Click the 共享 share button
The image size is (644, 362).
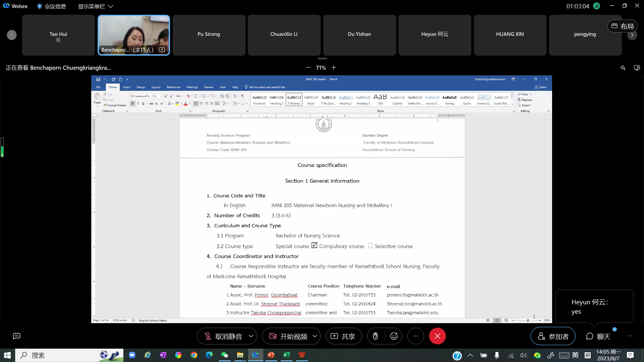pyautogui.click(x=343, y=336)
